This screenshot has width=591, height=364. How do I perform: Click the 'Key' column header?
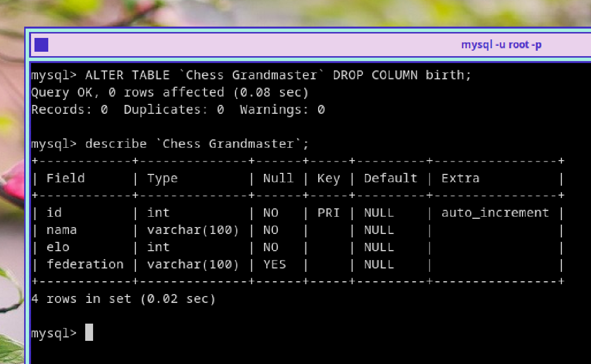coord(328,179)
